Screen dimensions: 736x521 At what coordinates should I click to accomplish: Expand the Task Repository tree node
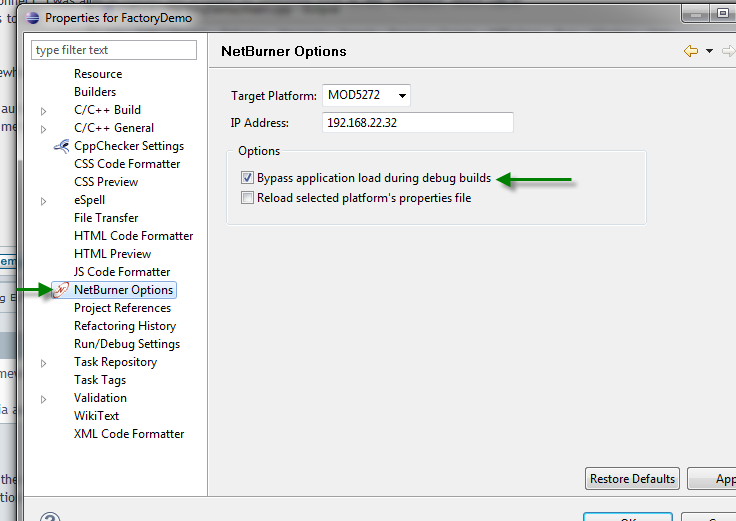pos(43,363)
